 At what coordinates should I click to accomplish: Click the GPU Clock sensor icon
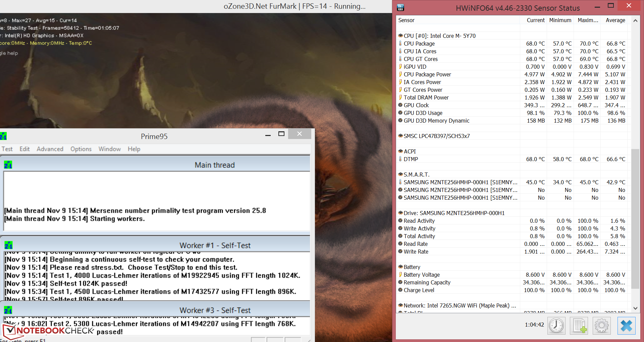point(400,105)
